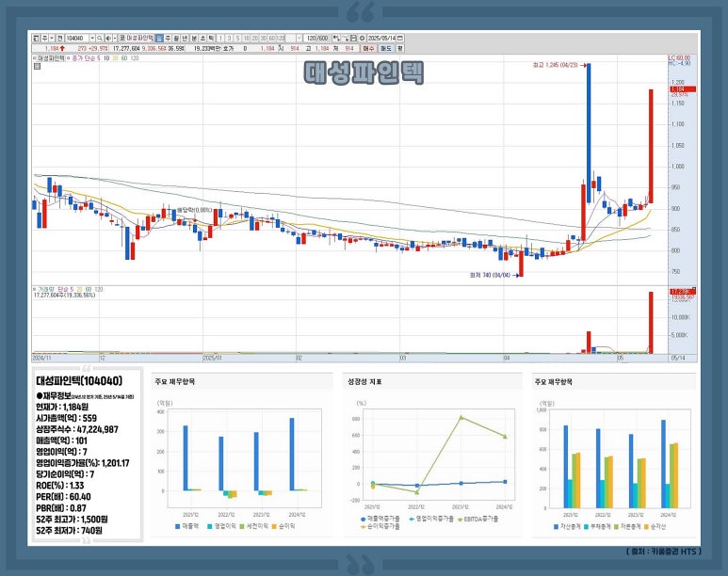Click the 매도 sell button
This screenshot has width=728, height=576.
click(386, 48)
